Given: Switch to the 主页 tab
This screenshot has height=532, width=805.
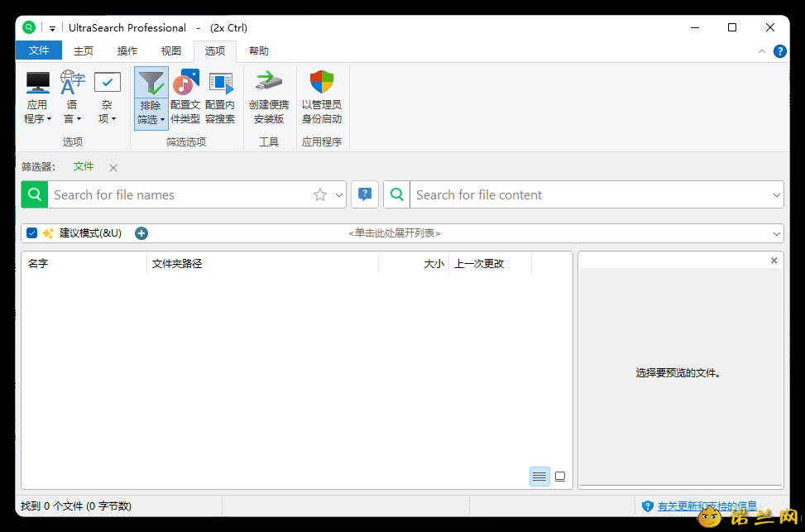Looking at the screenshot, I should point(84,50).
